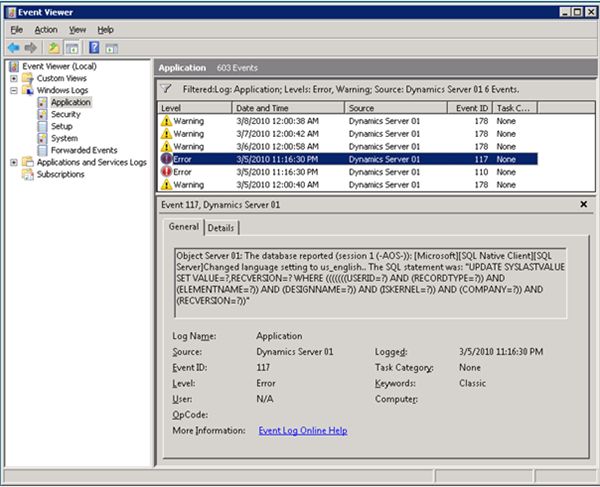Click the Up One Level folder icon
This screenshot has height=487, width=600.
point(54,48)
